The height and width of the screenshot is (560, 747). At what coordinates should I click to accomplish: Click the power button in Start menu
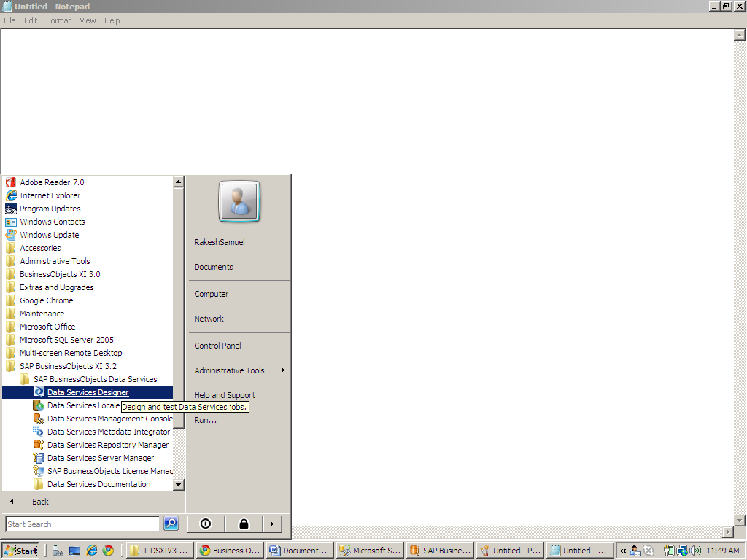(x=206, y=524)
